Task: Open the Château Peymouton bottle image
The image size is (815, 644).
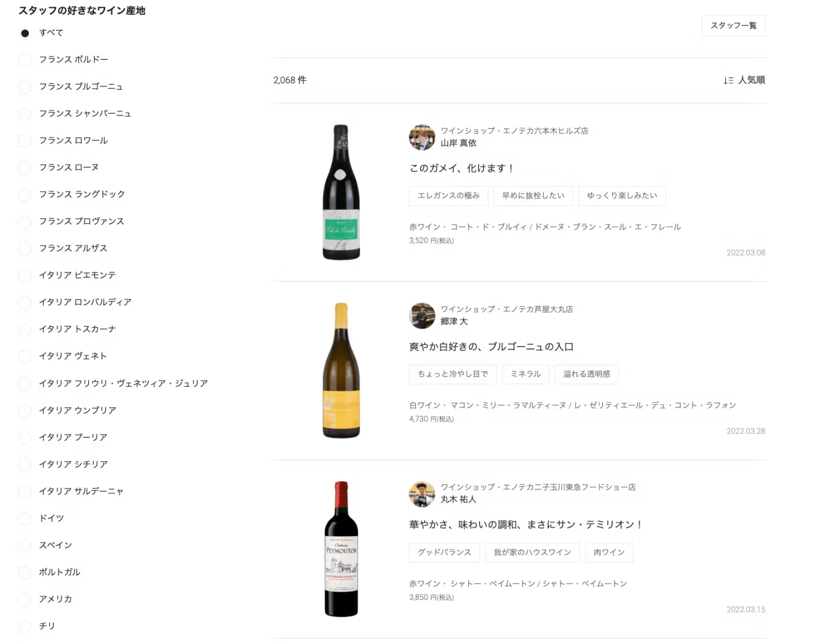Action: pos(341,549)
